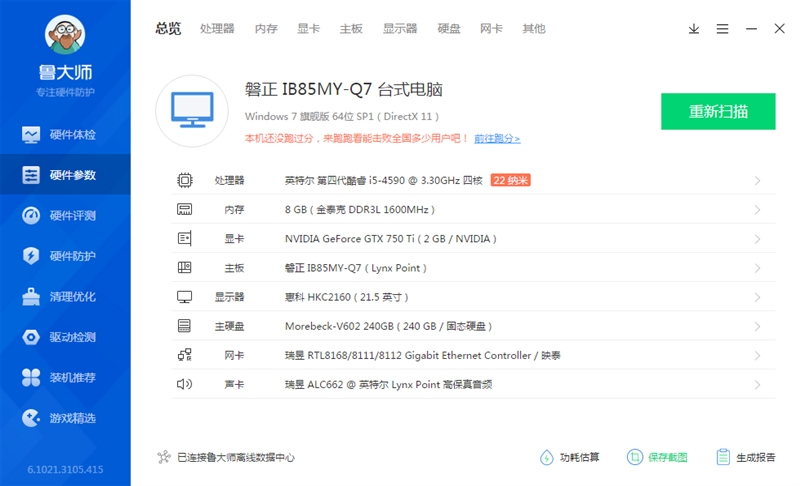Click the memory module icon
Viewport: 800px width, 486px height.
(x=185, y=209)
